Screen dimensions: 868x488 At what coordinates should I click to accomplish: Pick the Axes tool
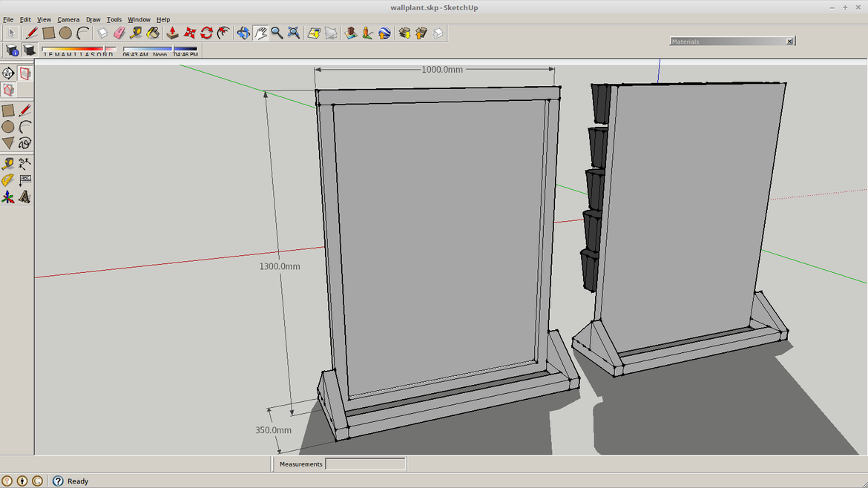8,197
